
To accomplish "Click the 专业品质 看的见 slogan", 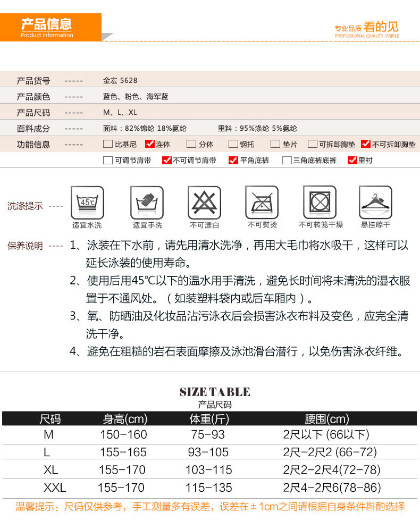I will click(366, 29).
